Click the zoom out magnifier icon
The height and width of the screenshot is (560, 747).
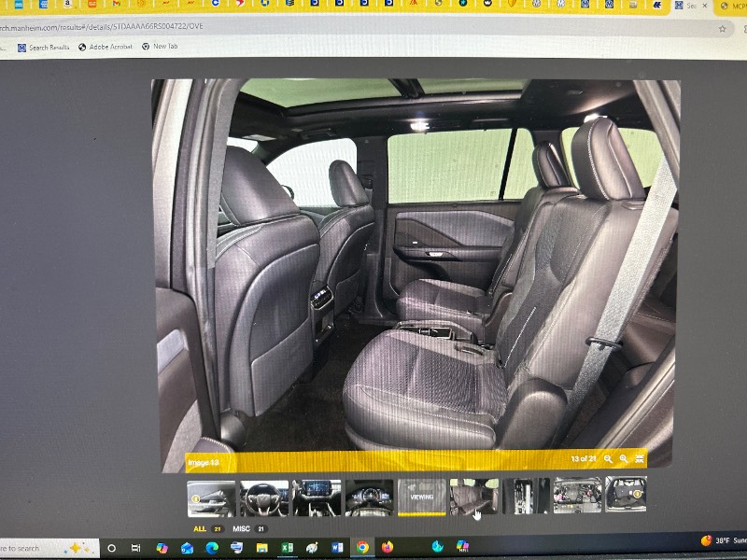(x=608, y=458)
